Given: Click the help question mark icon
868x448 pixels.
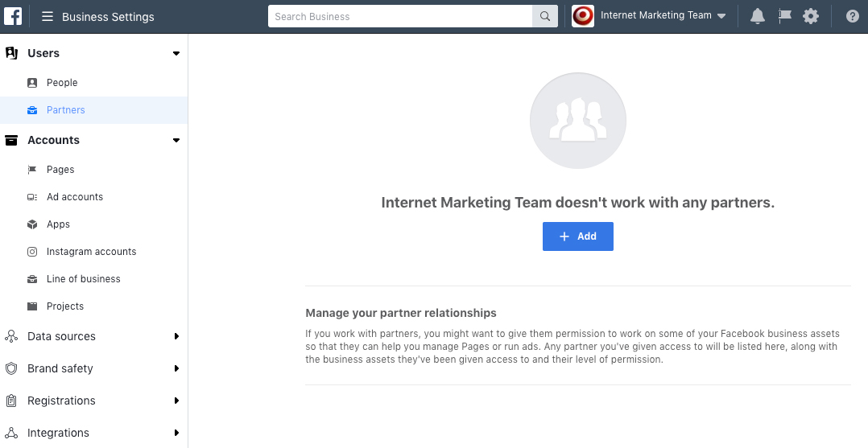Looking at the screenshot, I should 853,16.
